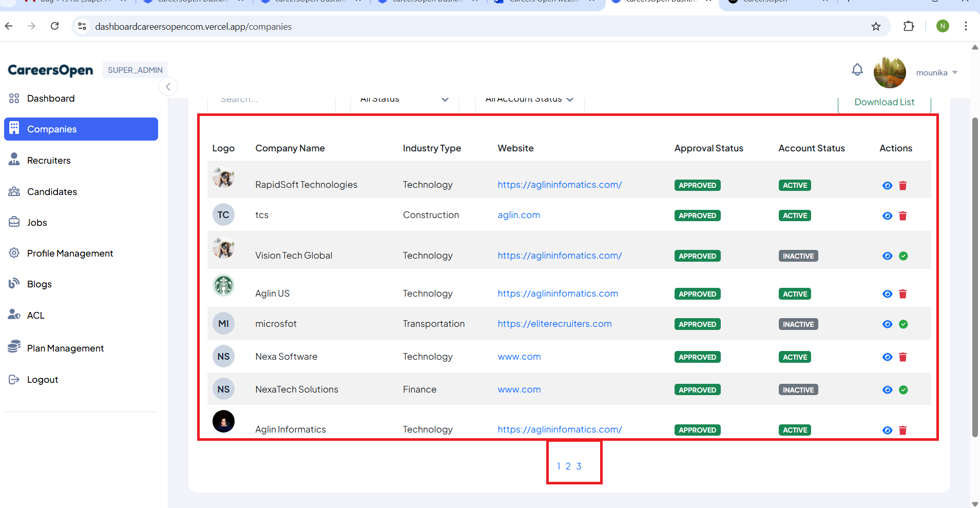Open the All Status filter dropdown

404,100
